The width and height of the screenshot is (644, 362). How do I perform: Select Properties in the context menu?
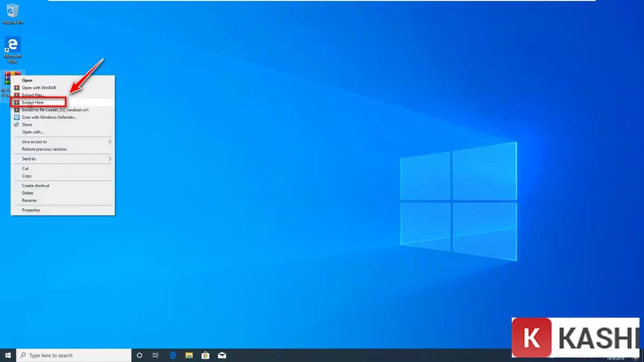pos(31,210)
